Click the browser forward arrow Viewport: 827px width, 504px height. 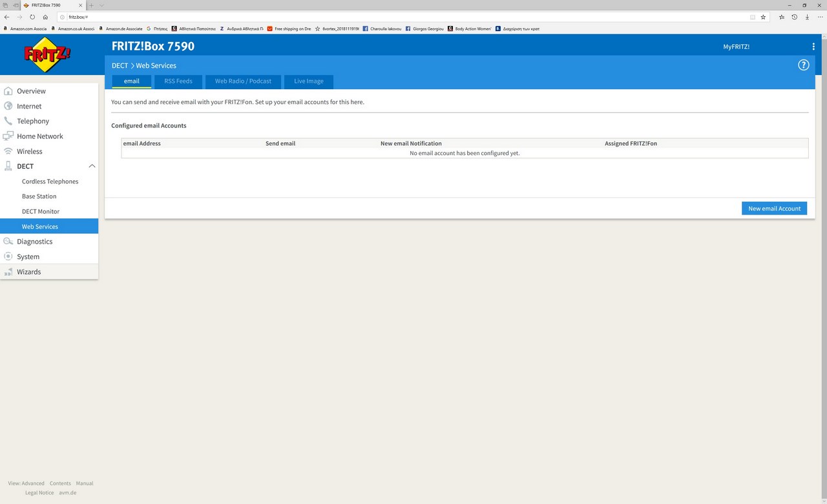[19, 17]
